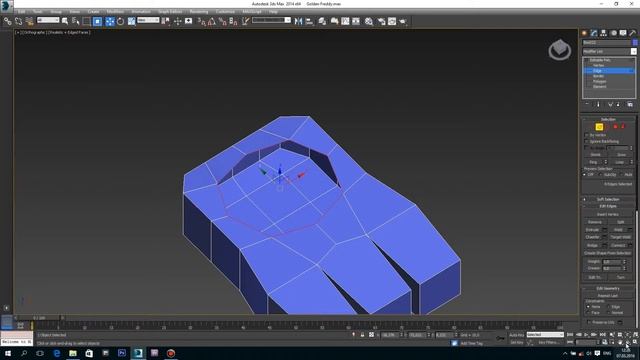Click the Mirror tool icon
This screenshot has height=360, width=640.
point(298,21)
